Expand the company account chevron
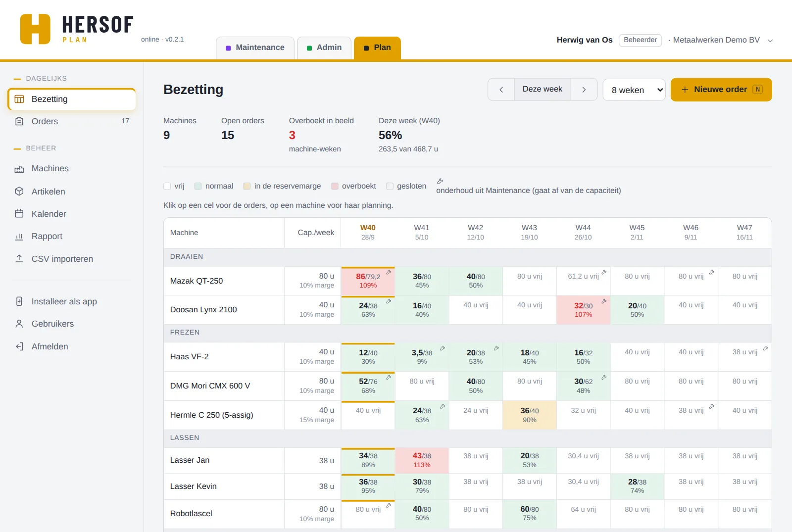 (770, 41)
